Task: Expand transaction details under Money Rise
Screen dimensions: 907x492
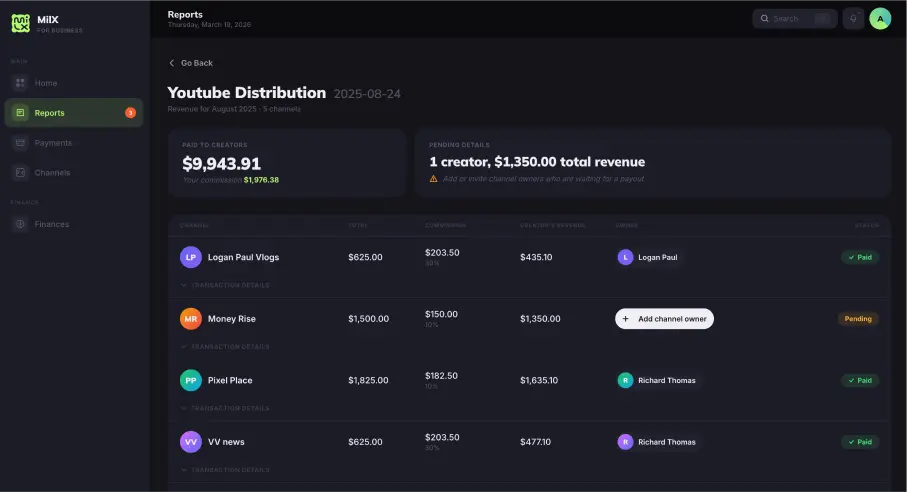Action: coord(225,347)
